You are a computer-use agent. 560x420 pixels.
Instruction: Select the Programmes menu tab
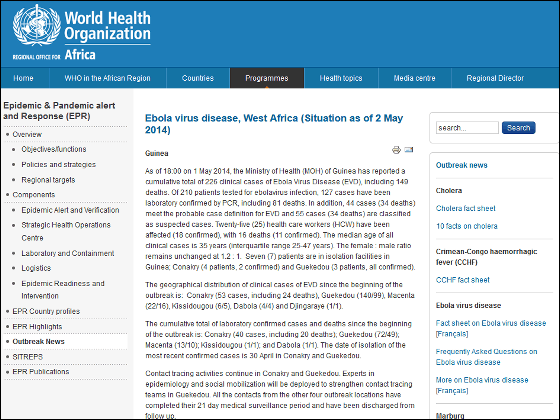pos(267,78)
